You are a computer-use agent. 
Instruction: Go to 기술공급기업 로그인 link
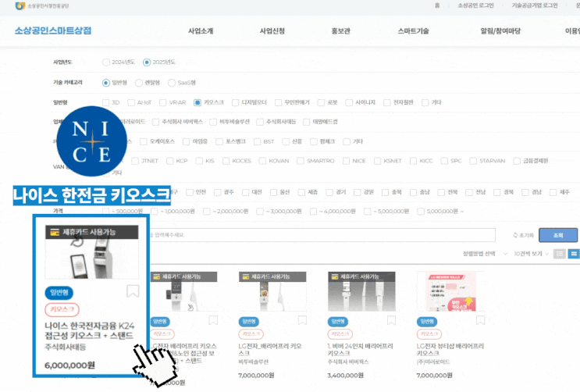coord(535,5)
